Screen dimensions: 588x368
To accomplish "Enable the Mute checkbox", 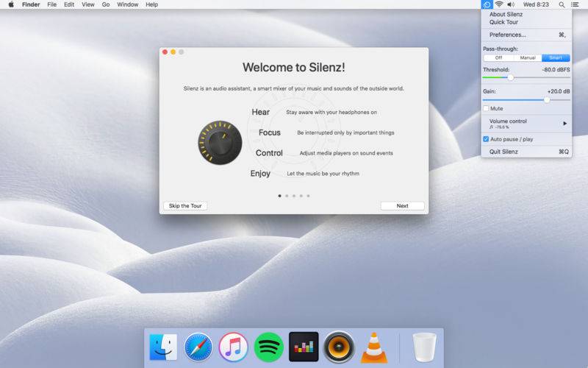I will (x=486, y=108).
